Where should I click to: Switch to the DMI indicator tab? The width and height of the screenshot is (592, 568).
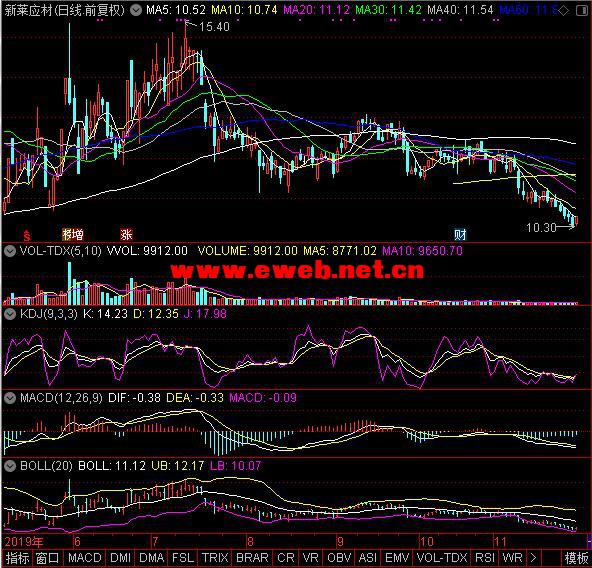tap(120, 558)
